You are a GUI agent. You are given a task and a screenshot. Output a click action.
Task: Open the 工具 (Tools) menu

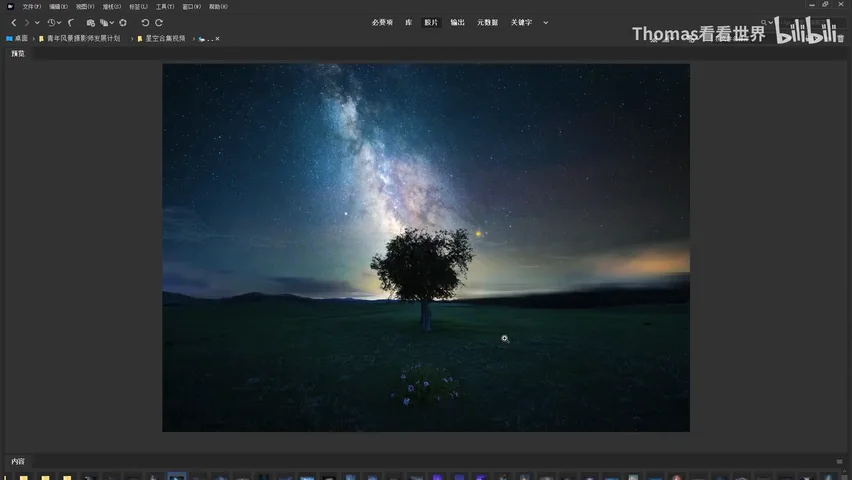coord(165,7)
